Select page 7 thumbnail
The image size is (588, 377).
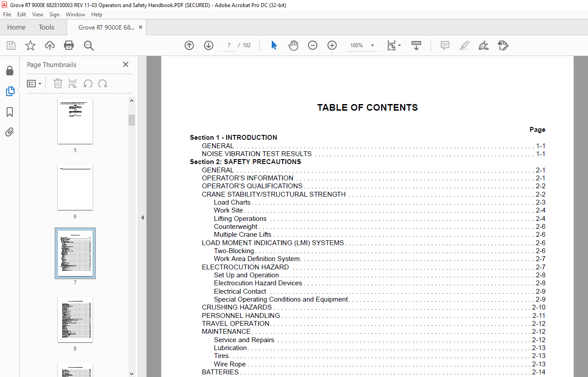75,253
